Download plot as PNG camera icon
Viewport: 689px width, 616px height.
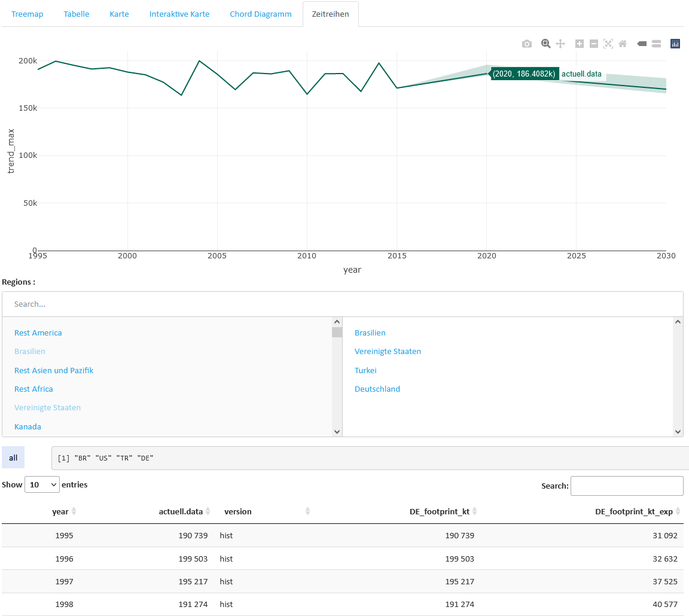click(527, 44)
